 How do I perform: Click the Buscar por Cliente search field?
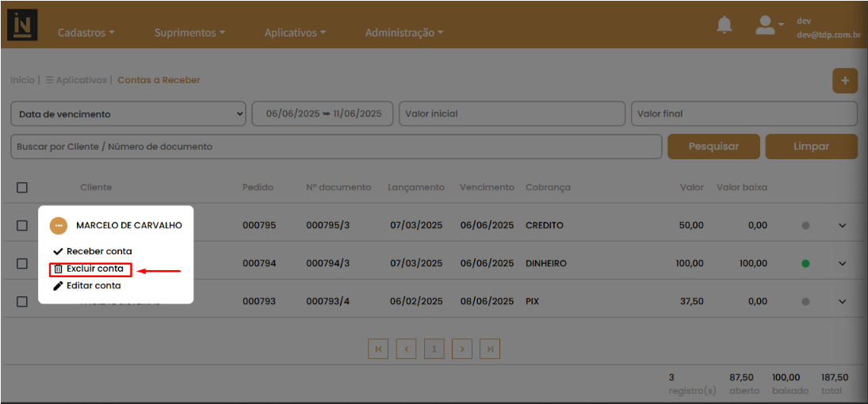[x=336, y=147]
